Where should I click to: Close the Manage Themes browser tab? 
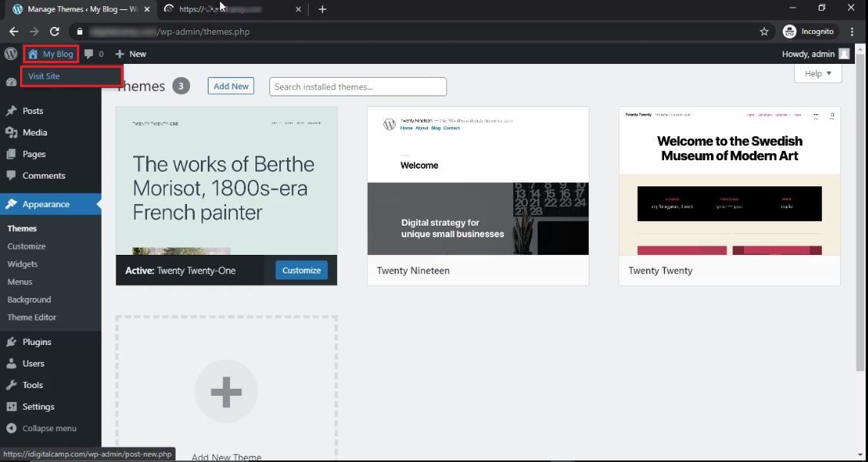tap(147, 9)
